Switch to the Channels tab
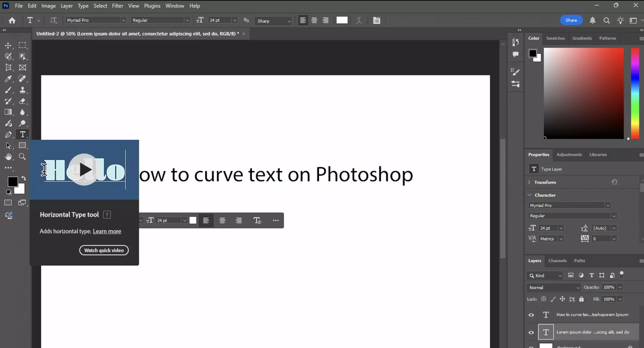The height and width of the screenshot is (348, 644). pyautogui.click(x=557, y=261)
